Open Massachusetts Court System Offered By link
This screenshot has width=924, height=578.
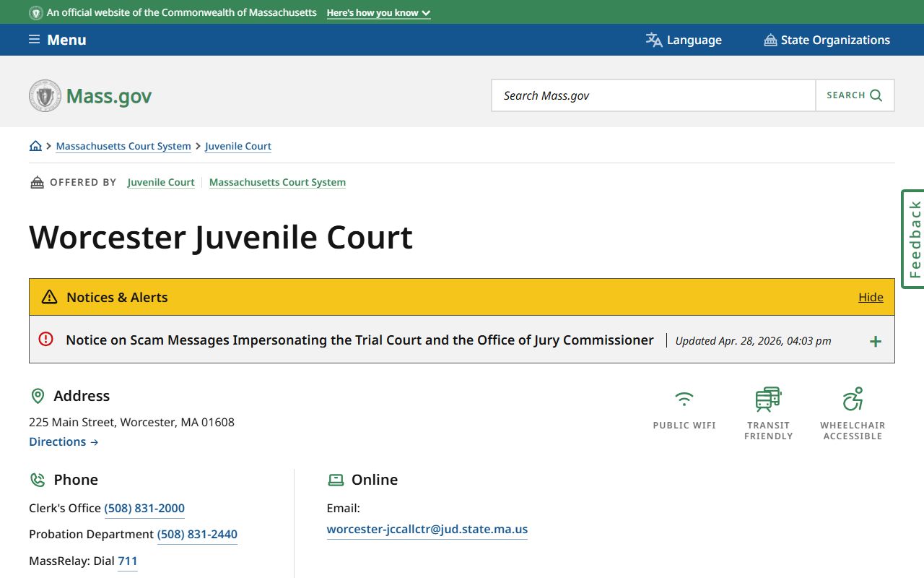pos(277,182)
